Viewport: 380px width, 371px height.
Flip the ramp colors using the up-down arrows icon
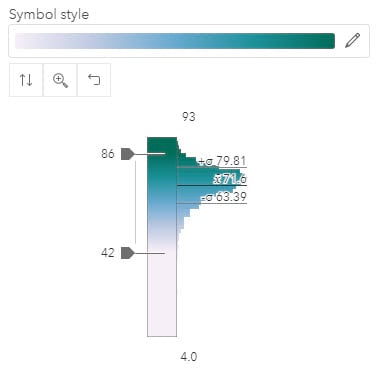(x=26, y=80)
